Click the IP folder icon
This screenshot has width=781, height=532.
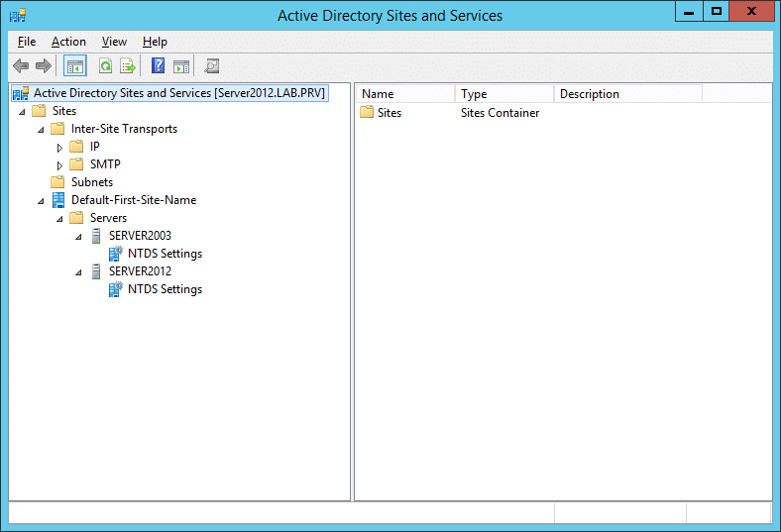click(x=76, y=147)
